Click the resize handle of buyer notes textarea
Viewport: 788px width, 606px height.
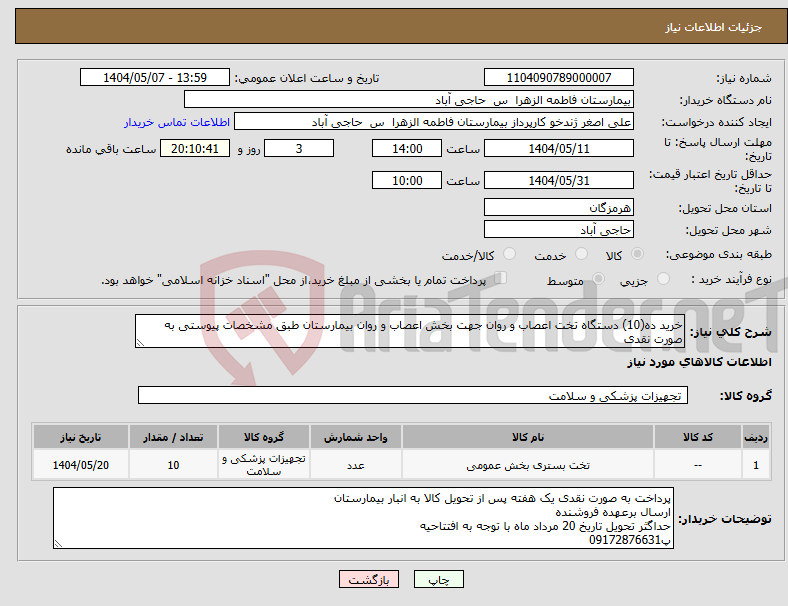[58, 544]
